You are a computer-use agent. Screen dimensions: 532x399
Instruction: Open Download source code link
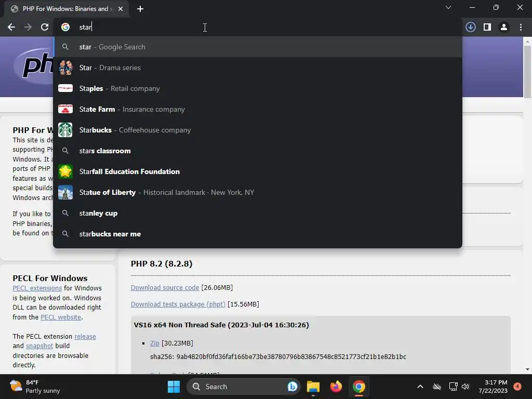pyautogui.click(x=165, y=288)
